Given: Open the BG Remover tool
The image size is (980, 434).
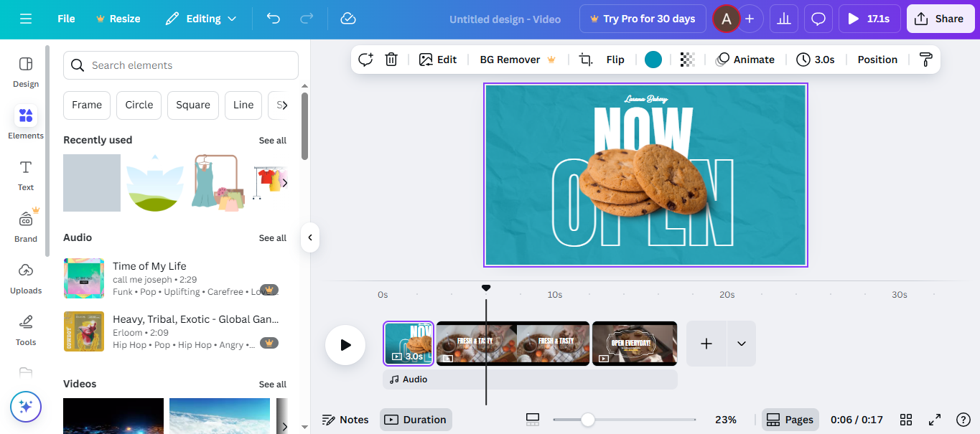Looking at the screenshot, I should (x=510, y=59).
